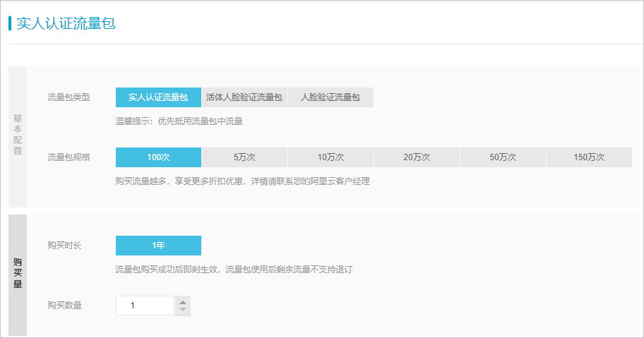
Task: Click the 购买量 section side tab
Action: pyautogui.click(x=18, y=274)
